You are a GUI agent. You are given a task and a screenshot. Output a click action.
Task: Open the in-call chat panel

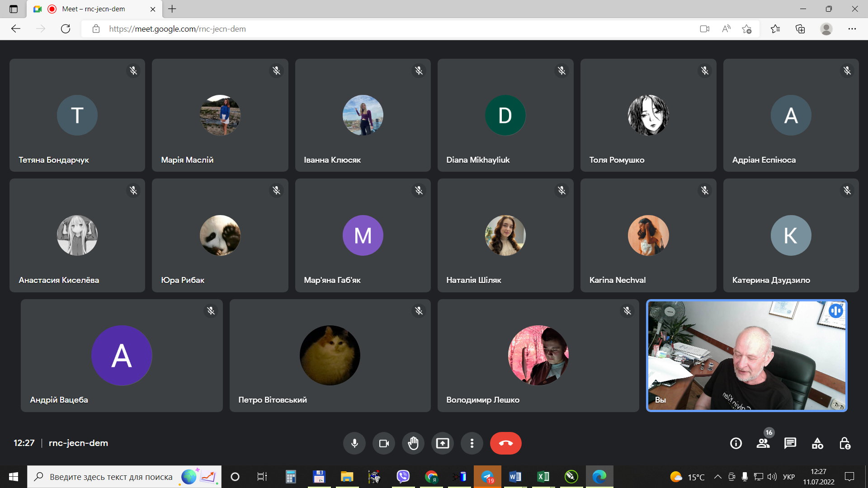click(790, 443)
